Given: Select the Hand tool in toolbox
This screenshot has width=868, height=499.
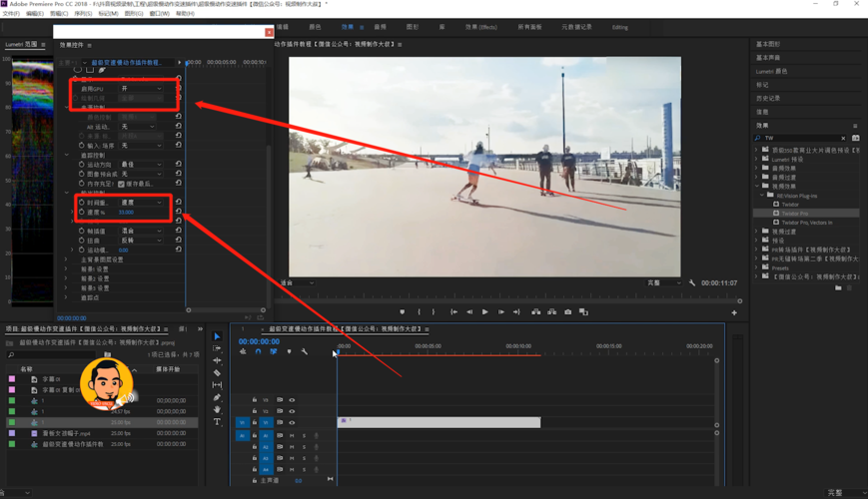Looking at the screenshot, I should coord(217,409).
